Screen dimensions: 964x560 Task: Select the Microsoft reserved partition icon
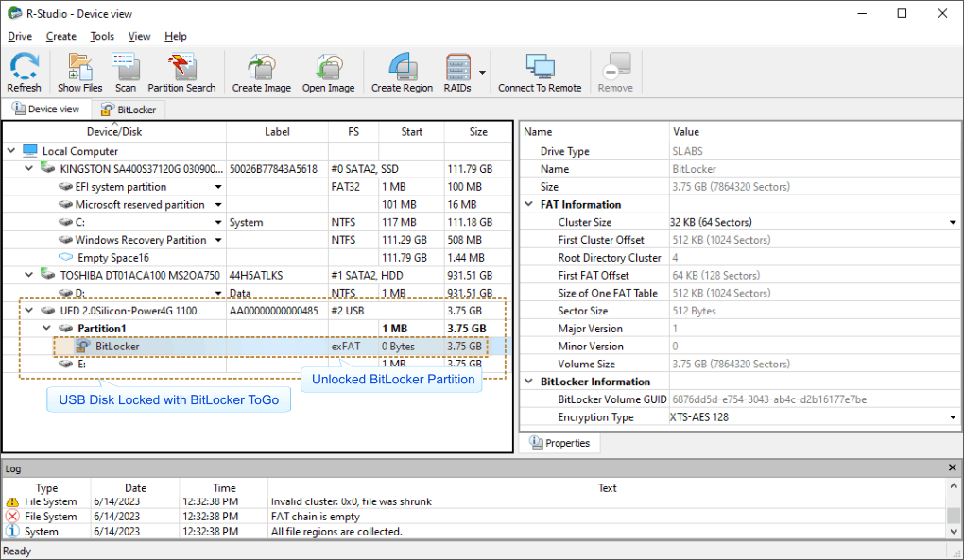[65, 205]
